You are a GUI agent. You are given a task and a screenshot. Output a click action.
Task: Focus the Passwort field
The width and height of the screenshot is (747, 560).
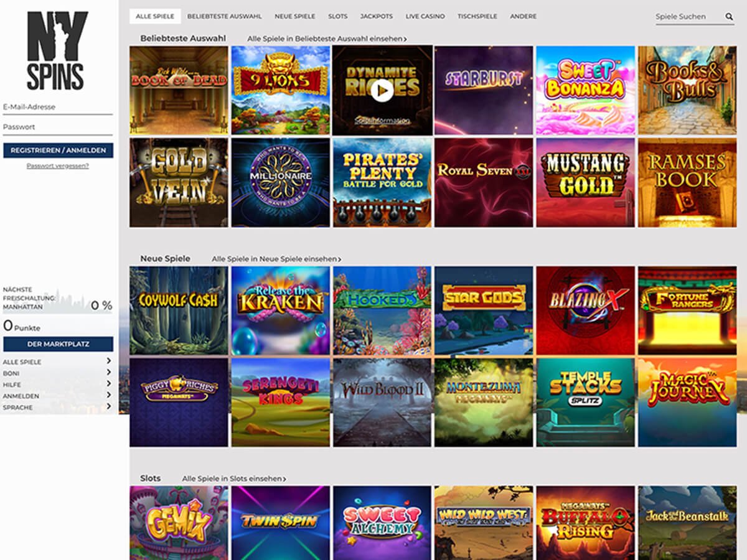58,127
